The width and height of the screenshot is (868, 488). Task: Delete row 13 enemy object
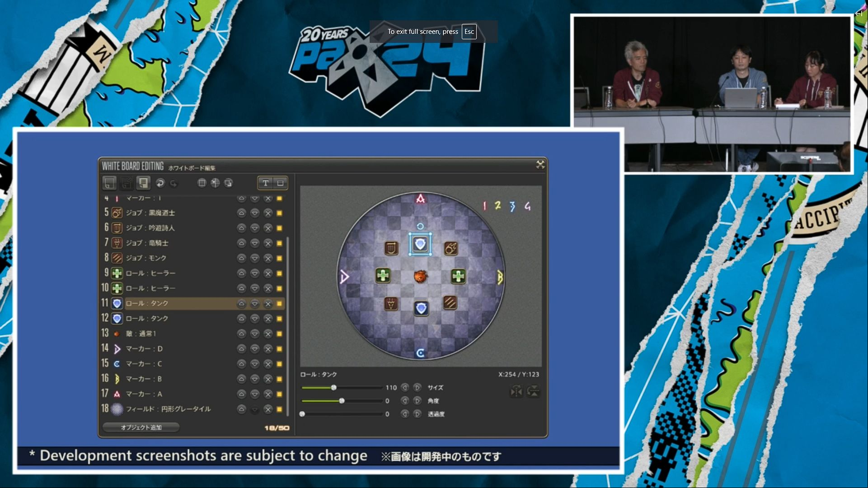click(268, 334)
